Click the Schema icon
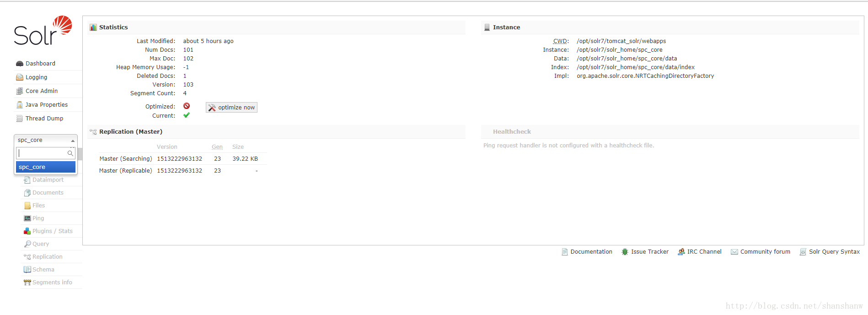 27,270
